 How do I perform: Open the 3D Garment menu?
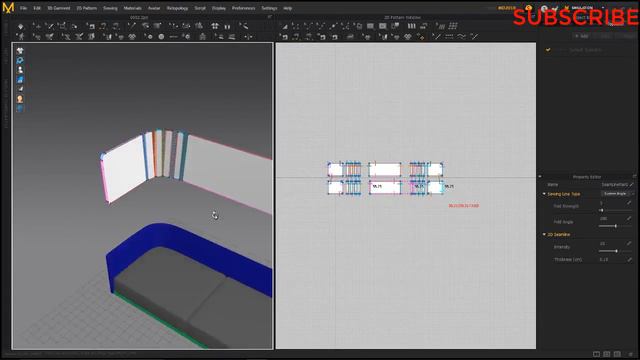tap(59, 8)
